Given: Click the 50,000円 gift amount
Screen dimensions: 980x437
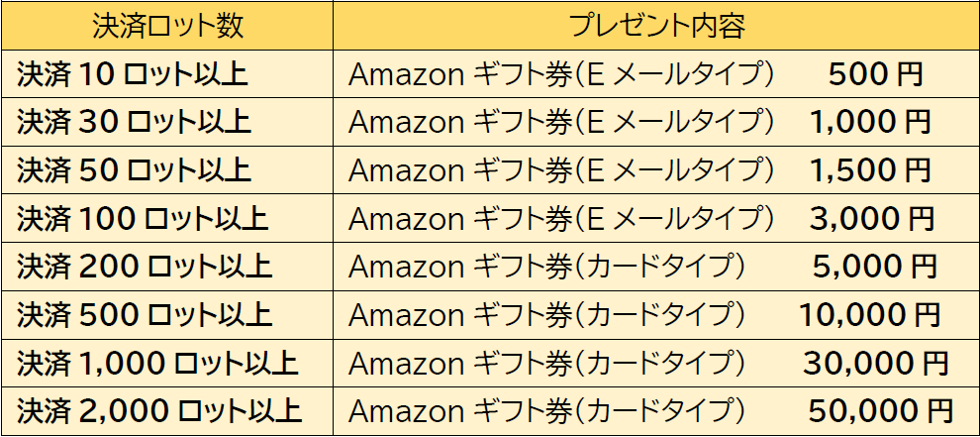Looking at the screenshot, I should point(880,410).
